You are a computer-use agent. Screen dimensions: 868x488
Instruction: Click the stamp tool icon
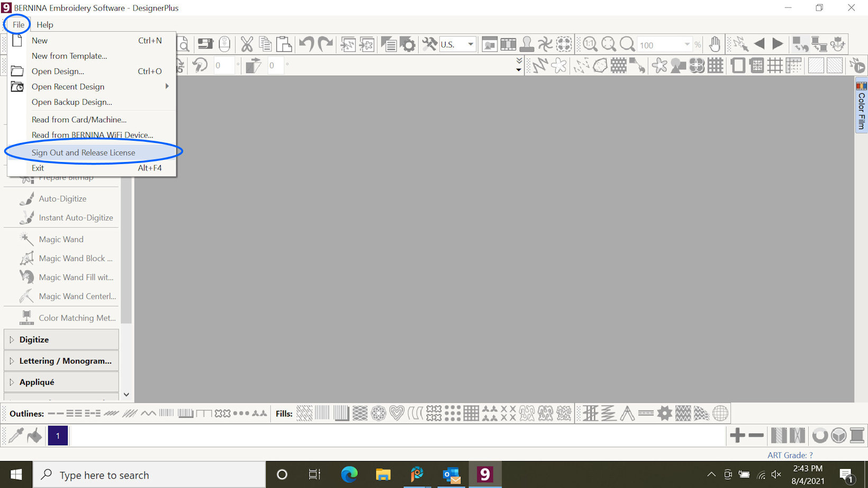click(527, 44)
